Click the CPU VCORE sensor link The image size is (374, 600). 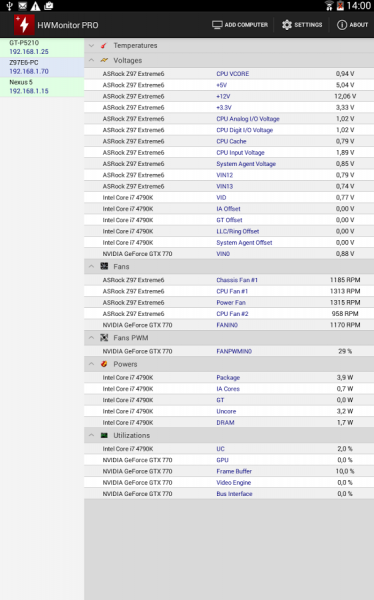click(x=232, y=74)
